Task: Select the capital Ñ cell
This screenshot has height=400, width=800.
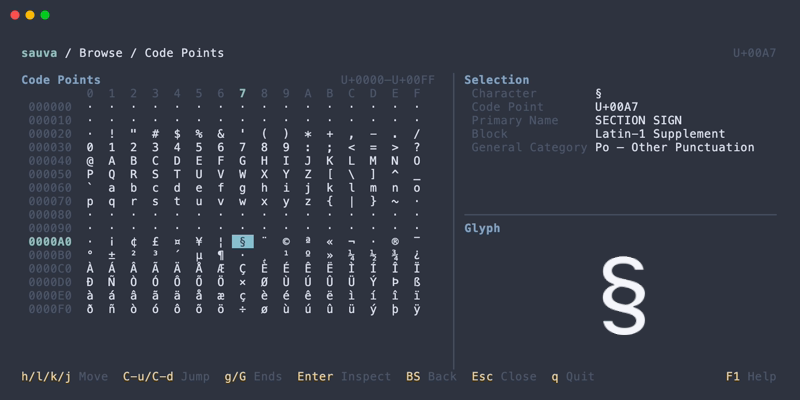Action: click(x=112, y=282)
